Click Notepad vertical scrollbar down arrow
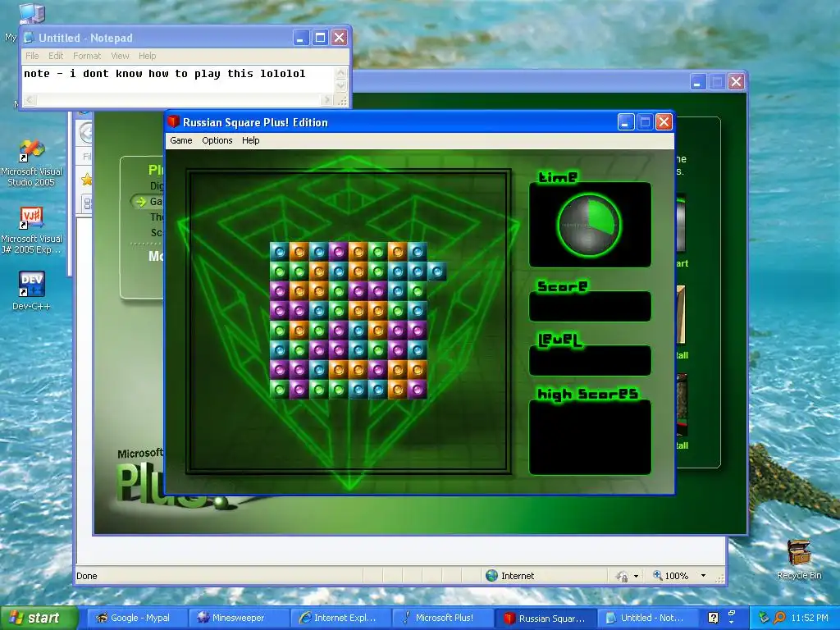 coord(340,86)
